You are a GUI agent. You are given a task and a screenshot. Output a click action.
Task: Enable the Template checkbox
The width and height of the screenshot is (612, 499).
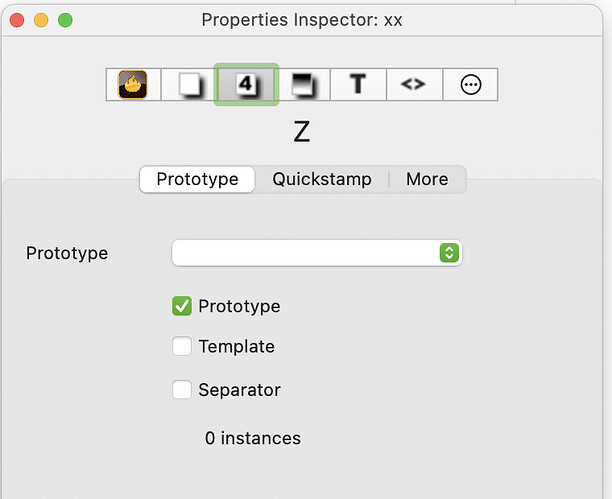(x=182, y=346)
